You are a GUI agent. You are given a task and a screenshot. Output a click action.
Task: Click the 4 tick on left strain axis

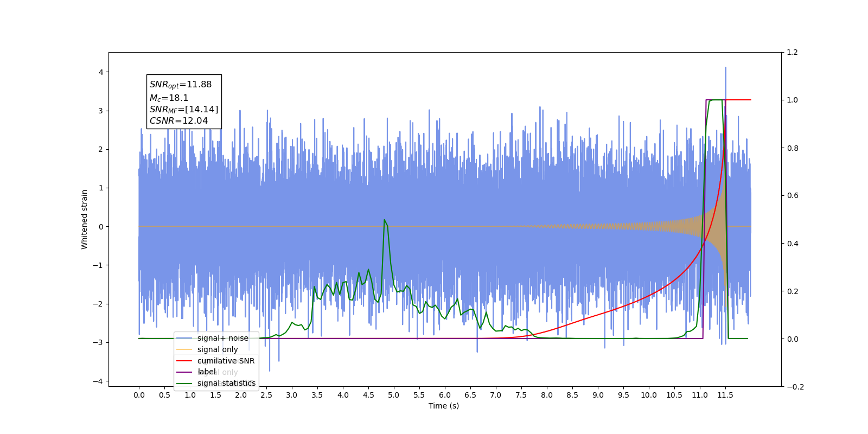click(x=101, y=72)
